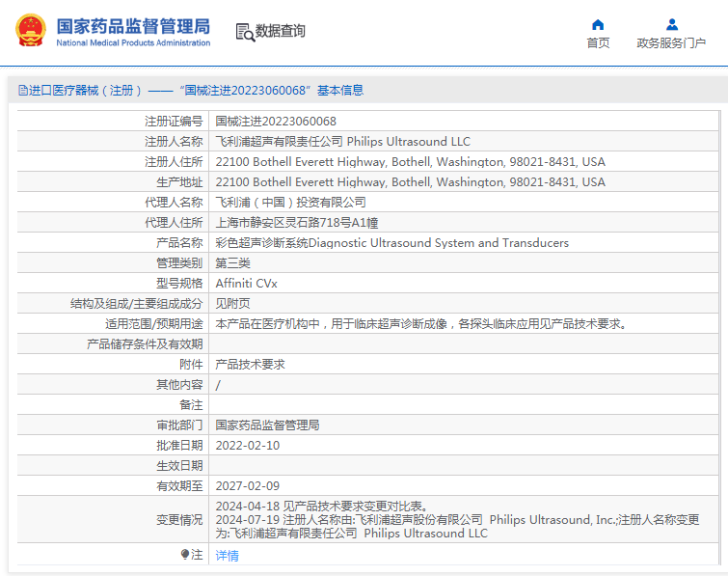Click the 有效期至 row label
Image resolution: width=728 pixels, height=576 pixels.
179,486
